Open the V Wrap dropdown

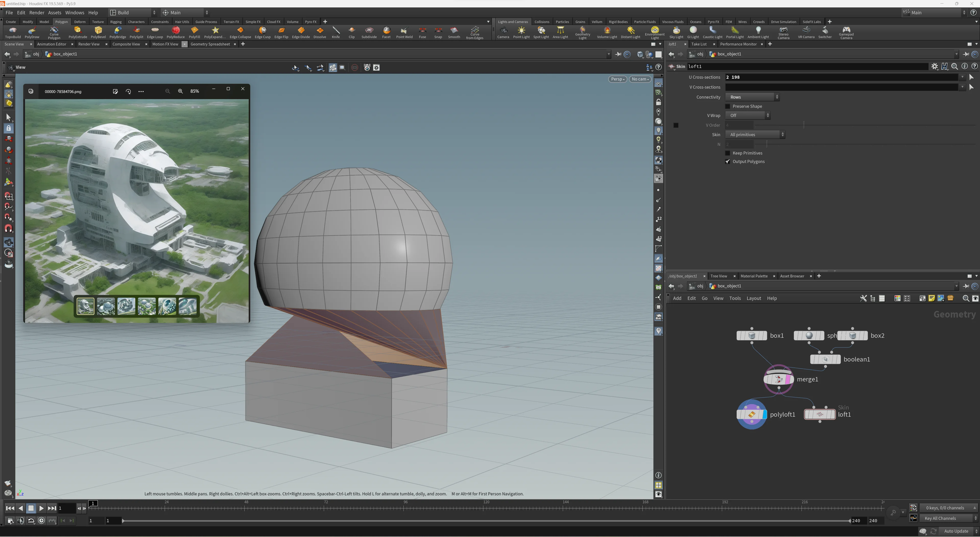(748, 116)
